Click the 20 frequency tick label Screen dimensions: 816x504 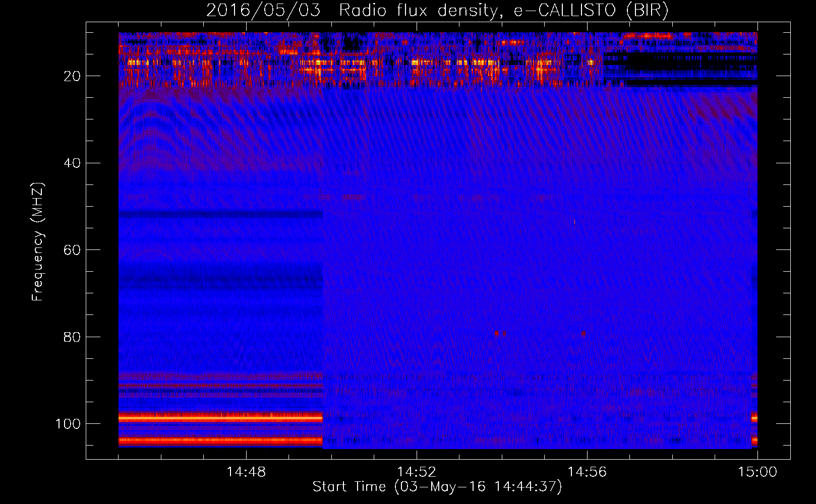pos(72,76)
